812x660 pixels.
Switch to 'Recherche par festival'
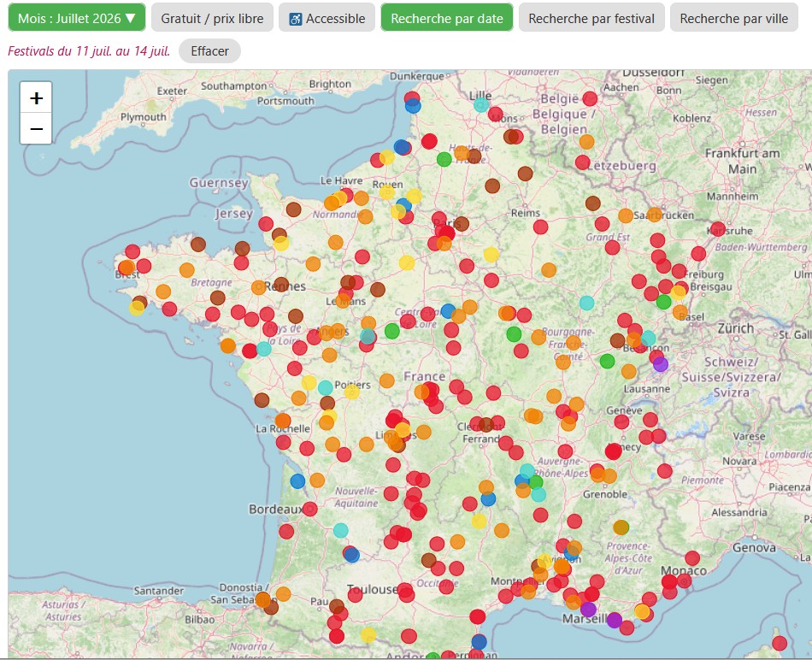pos(591,18)
